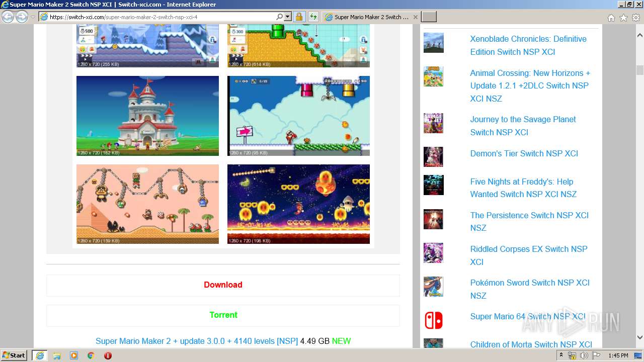The image size is (644, 362).
Task: Open Xenoblade Chronicles: Definitive Edition link
Action: point(528,45)
